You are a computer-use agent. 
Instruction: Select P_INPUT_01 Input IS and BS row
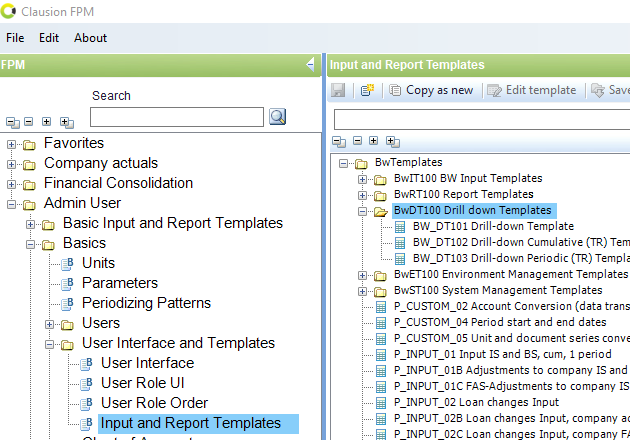tap(503, 354)
